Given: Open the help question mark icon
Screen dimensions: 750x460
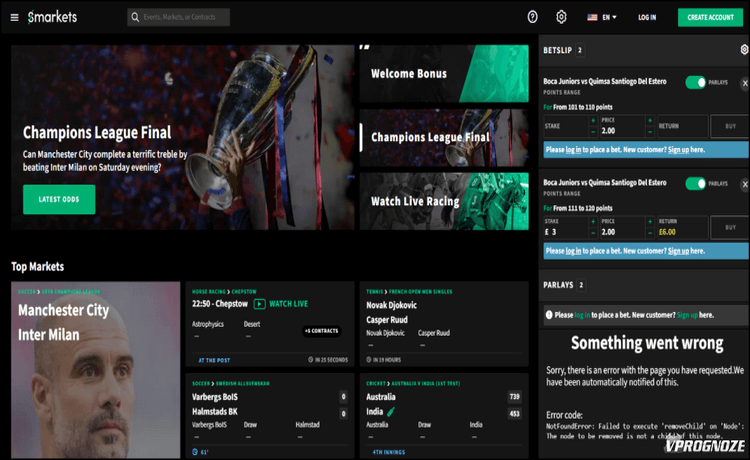Looking at the screenshot, I should (x=532, y=17).
